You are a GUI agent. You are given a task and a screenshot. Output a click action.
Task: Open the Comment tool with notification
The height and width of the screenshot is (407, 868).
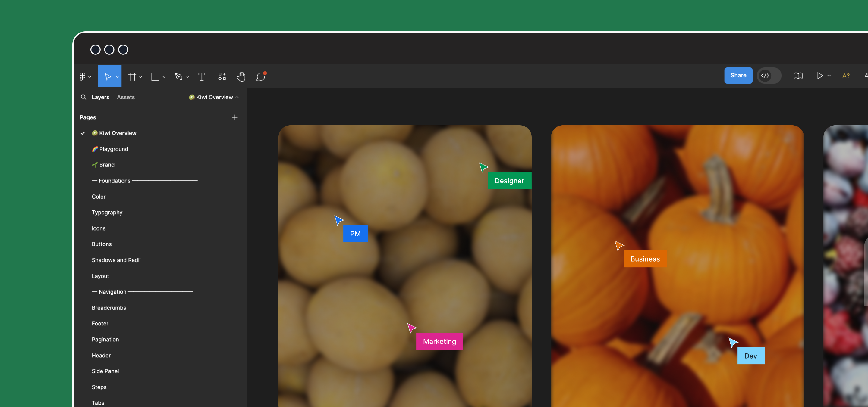click(260, 76)
